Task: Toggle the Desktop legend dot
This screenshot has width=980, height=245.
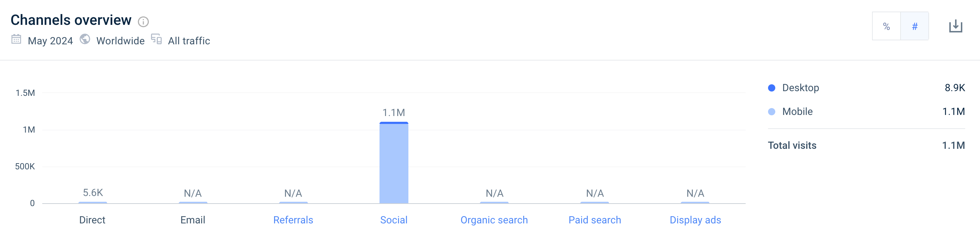Action: (772, 88)
